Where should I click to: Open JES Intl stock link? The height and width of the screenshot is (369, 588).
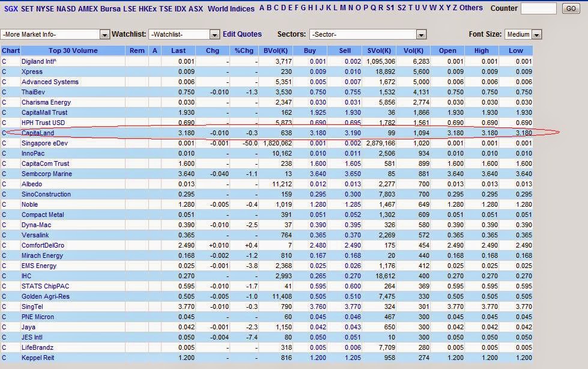pos(32,337)
